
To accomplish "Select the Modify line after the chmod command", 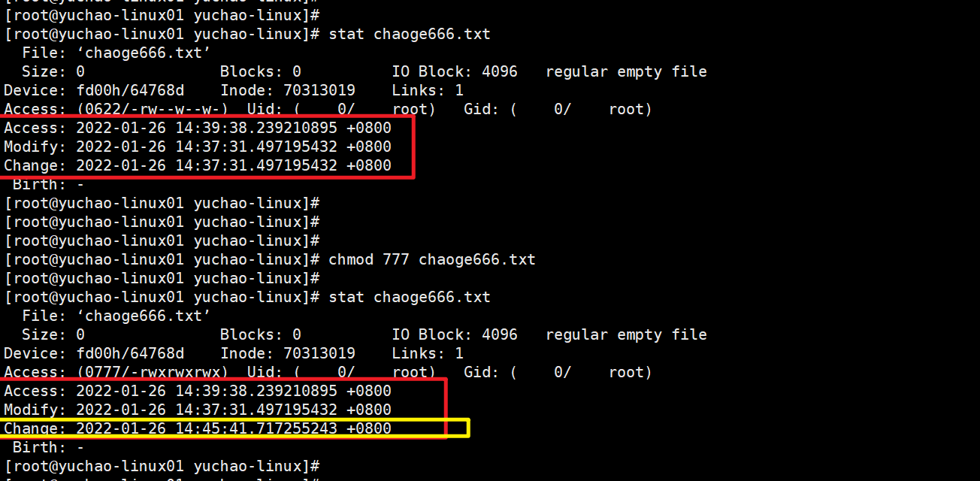I will tap(197, 410).
